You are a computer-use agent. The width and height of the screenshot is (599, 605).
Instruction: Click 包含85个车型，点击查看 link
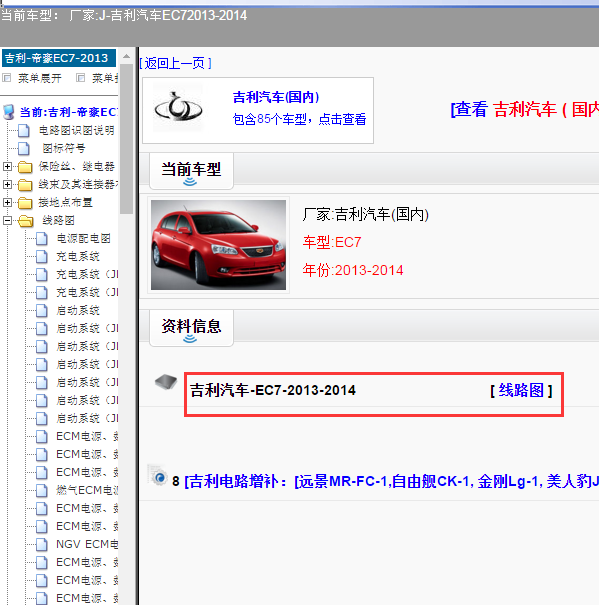(300, 119)
